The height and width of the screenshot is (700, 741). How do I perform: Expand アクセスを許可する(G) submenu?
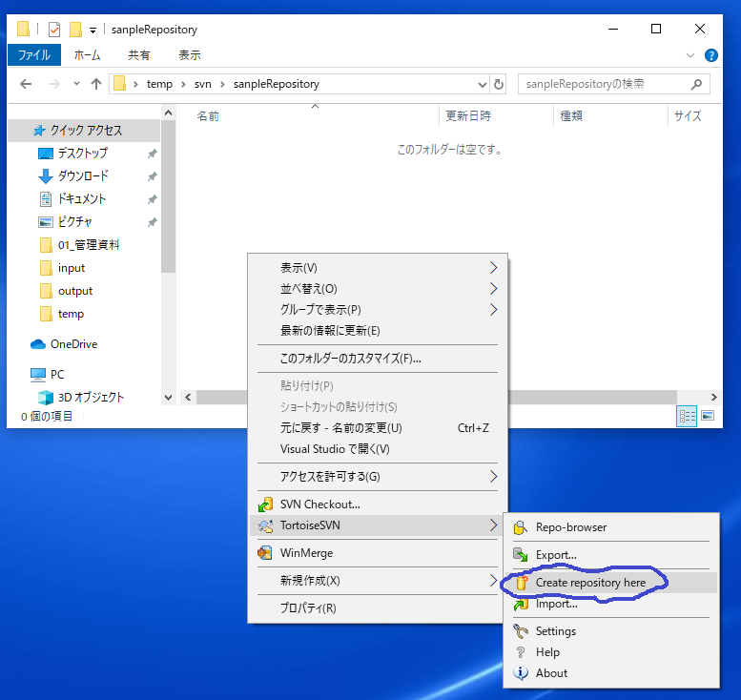click(x=378, y=477)
